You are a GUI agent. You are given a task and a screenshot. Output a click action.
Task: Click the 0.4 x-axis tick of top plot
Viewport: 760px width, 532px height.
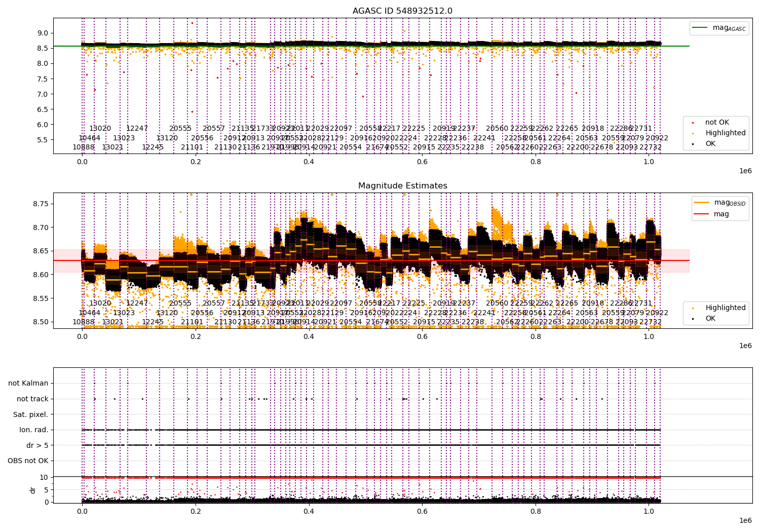[x=309, y=162]
